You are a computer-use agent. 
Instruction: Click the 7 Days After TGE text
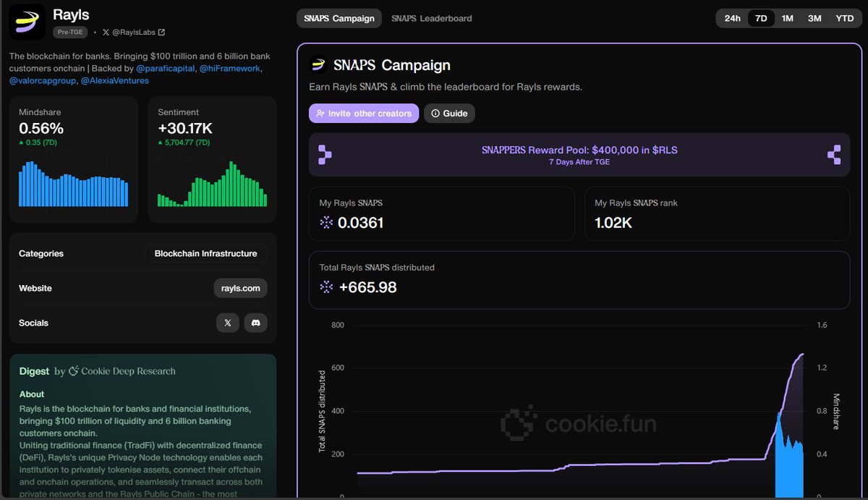(x=579, y=162)
